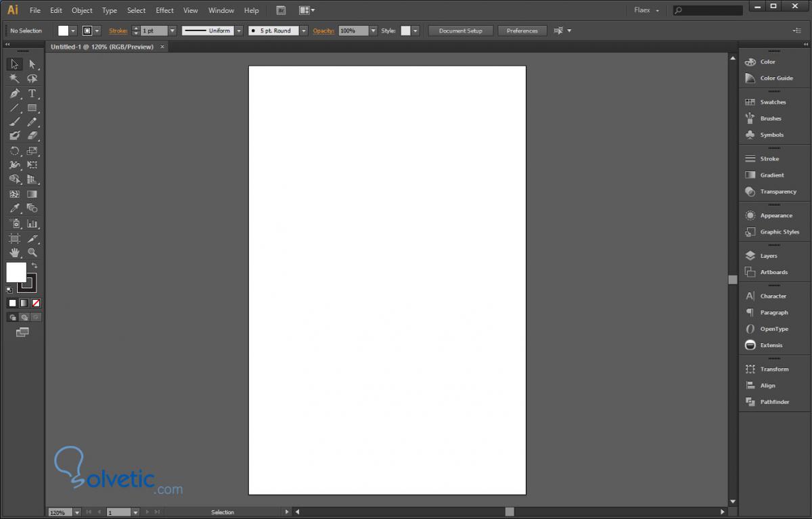Open stroke color dropdown in control bar

[x=97, y=30]
